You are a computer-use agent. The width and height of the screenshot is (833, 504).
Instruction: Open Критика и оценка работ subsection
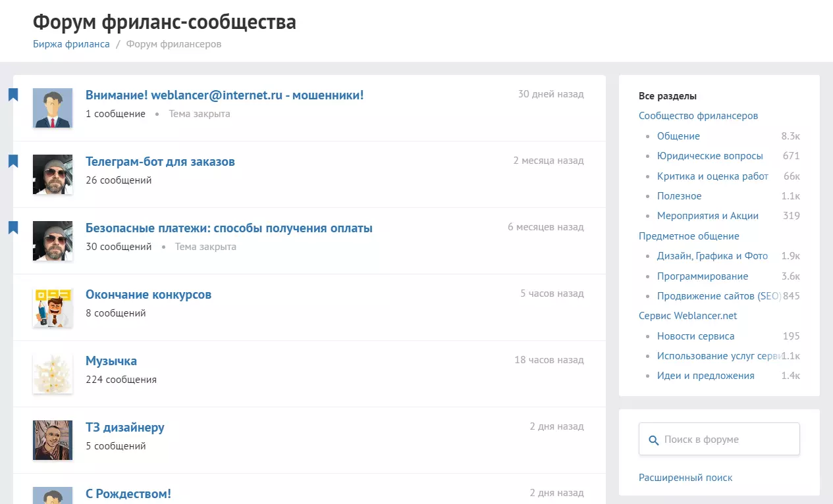coord(712,176)
